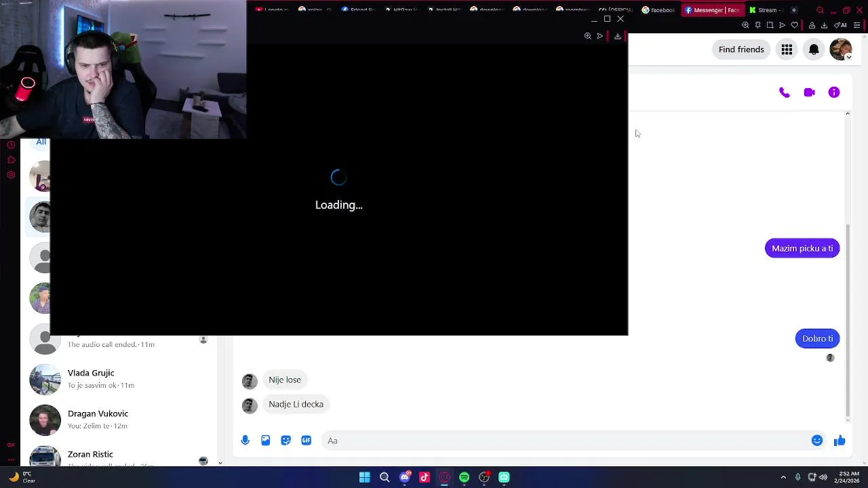Screen dimensions: 868x488
Task: Start a voice call in Messenger chat
Action: 785,93
